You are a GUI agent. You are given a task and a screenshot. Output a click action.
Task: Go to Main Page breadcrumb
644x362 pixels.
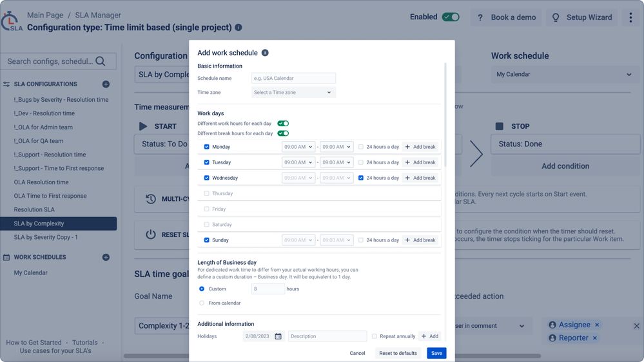click(45, 15)
